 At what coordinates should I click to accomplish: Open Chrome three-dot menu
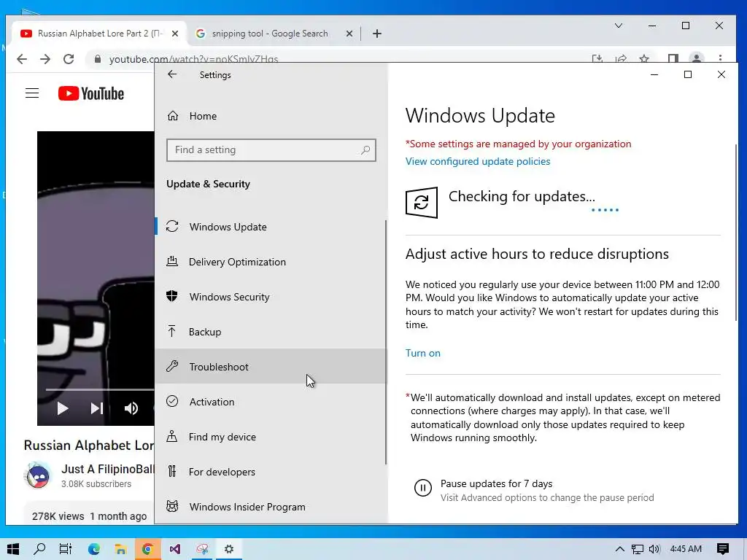coord(720,58)
